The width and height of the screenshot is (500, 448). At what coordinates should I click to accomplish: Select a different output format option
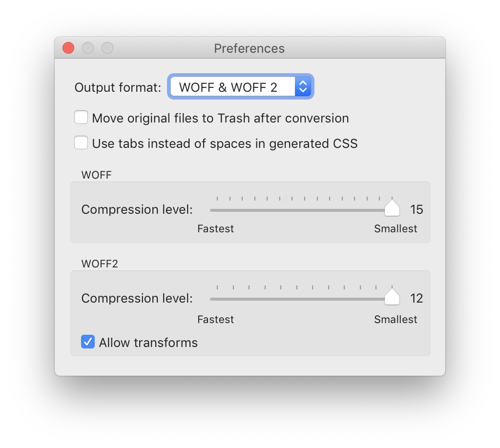(240, 86)
